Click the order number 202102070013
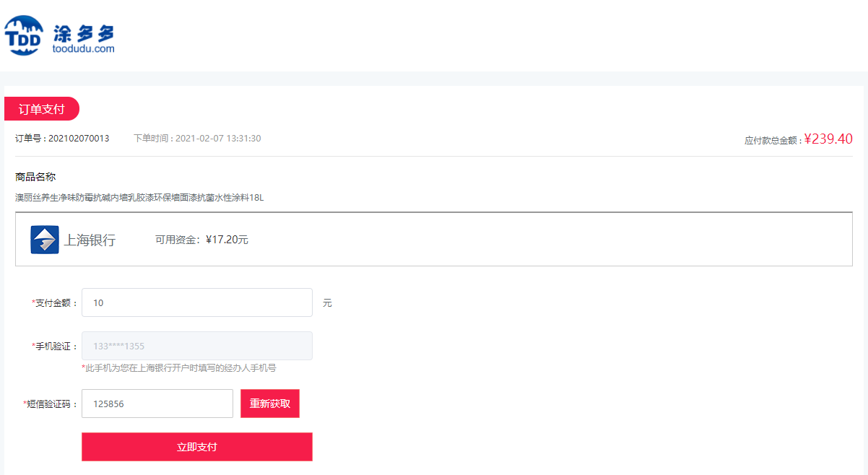Viewport: 868px width, 475px height. click(x=79, y=139)
